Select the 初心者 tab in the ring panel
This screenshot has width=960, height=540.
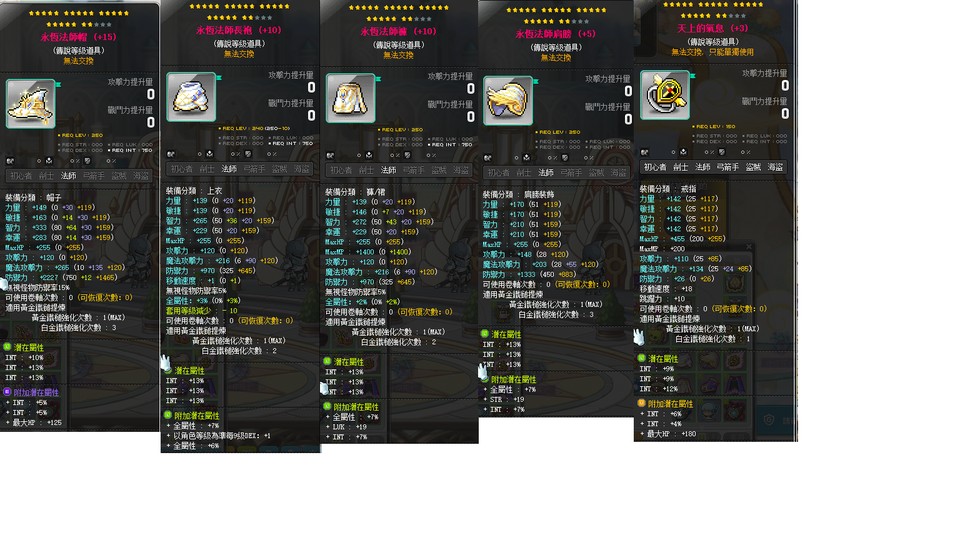(x=654, y=167)
